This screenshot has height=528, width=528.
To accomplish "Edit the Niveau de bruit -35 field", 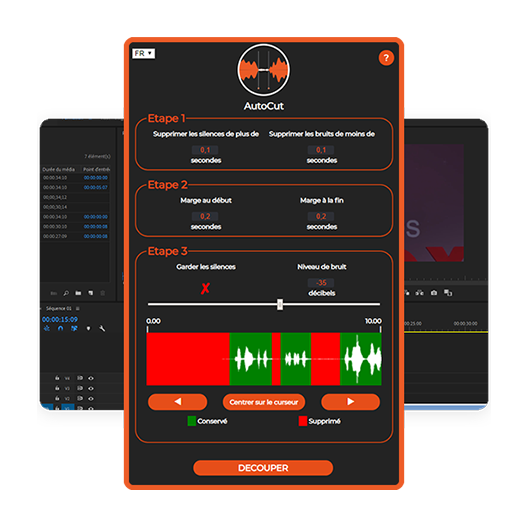I will tap(321, 283).
